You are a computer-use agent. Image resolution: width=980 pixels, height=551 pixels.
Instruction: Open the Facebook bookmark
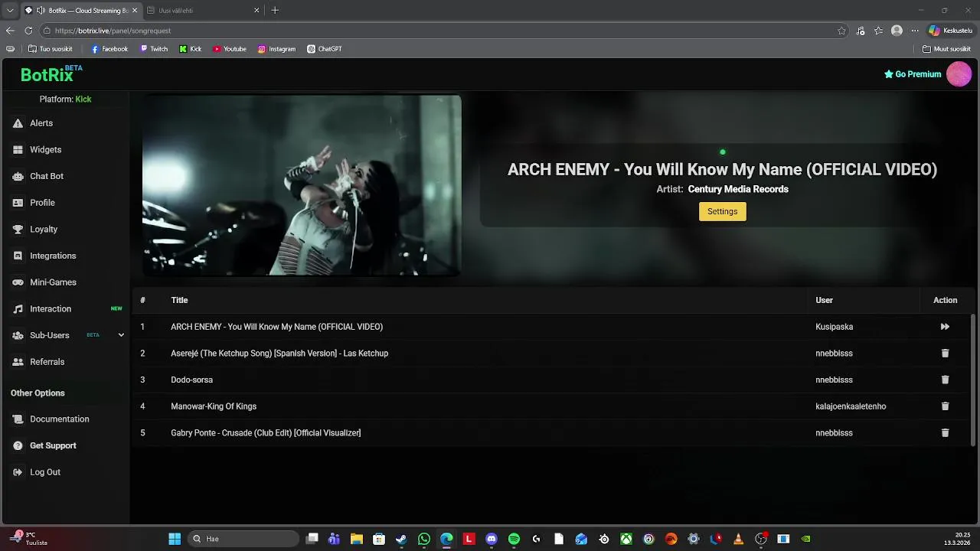click(109, 49)
